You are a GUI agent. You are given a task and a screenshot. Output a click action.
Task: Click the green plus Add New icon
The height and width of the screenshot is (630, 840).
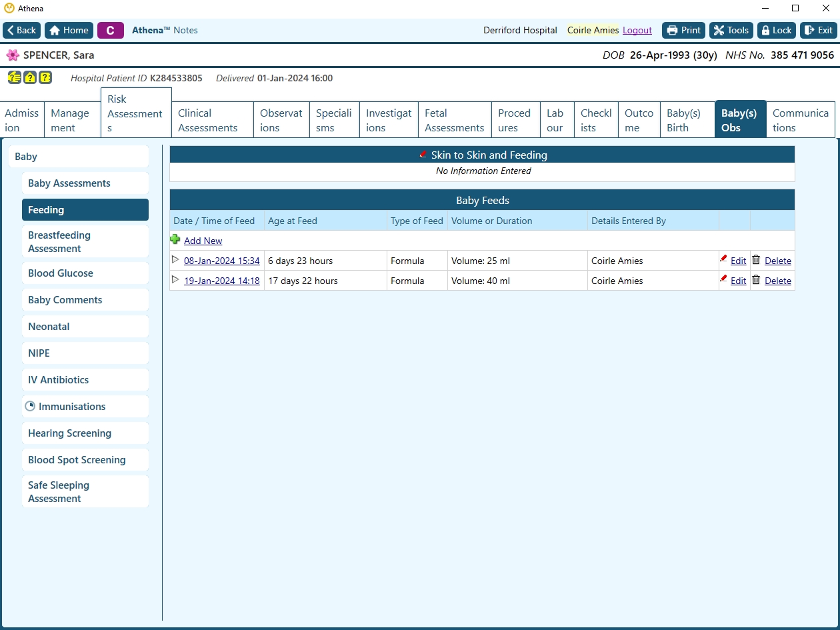pyautogui.click(x=175, y=239)
